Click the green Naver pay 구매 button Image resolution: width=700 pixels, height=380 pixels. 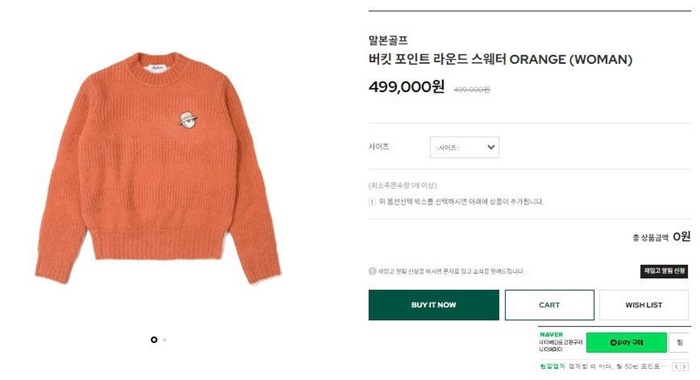click(626, 342)
